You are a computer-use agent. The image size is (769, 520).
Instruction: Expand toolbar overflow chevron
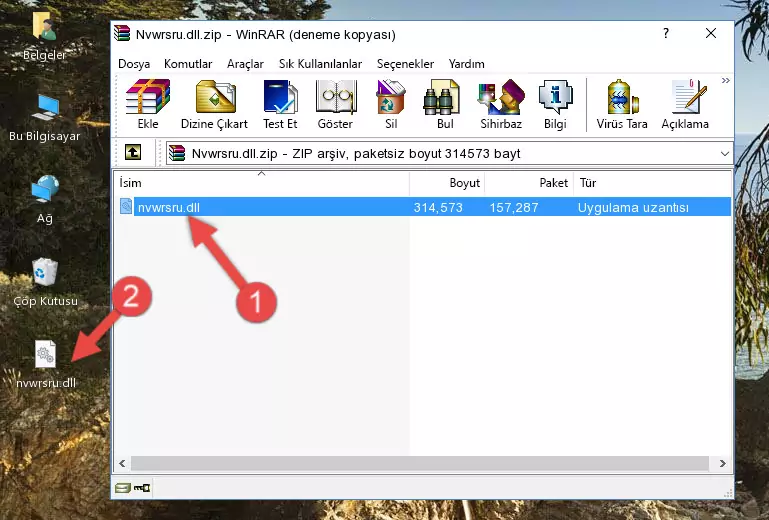click(x=725, y=80)
